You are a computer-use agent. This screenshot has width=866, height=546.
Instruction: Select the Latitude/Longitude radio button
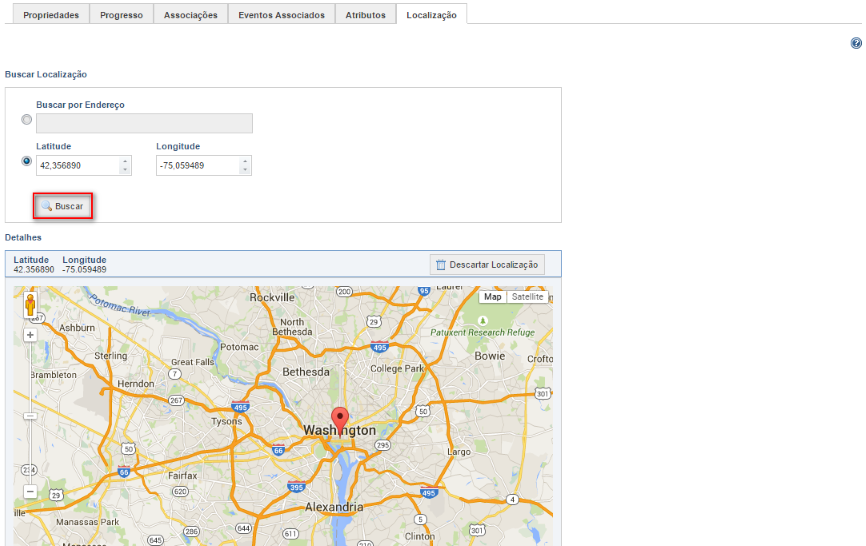(27, 161)
